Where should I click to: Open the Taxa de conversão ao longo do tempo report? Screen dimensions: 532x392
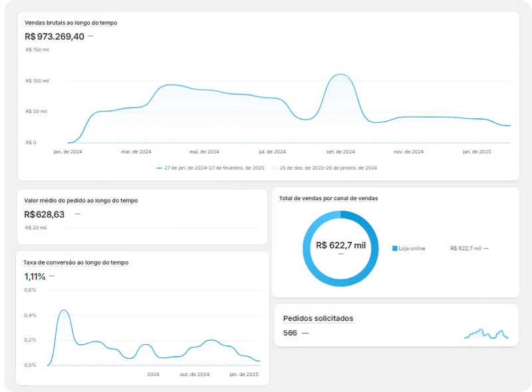click(x=76, y=262)
